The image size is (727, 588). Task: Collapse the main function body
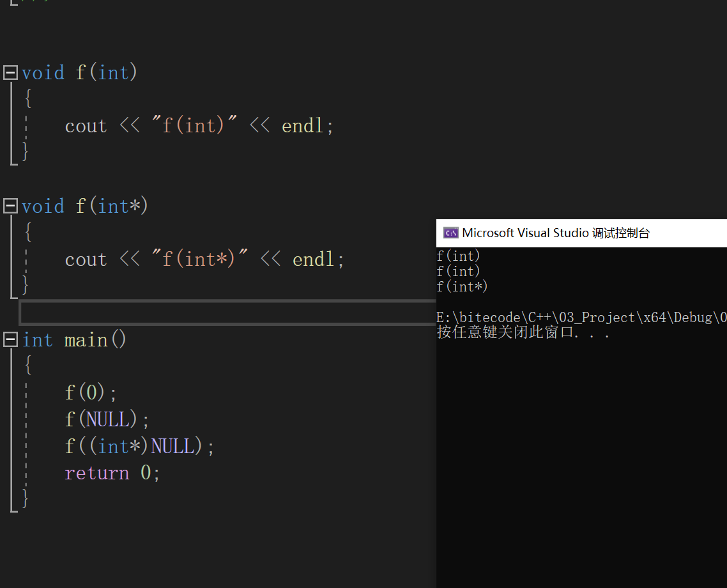(x=10, y=339)
